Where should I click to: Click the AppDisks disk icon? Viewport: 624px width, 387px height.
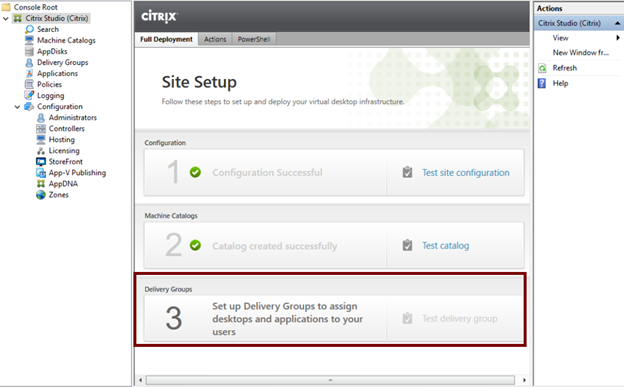pyautogui.click(x=29, y=51)
